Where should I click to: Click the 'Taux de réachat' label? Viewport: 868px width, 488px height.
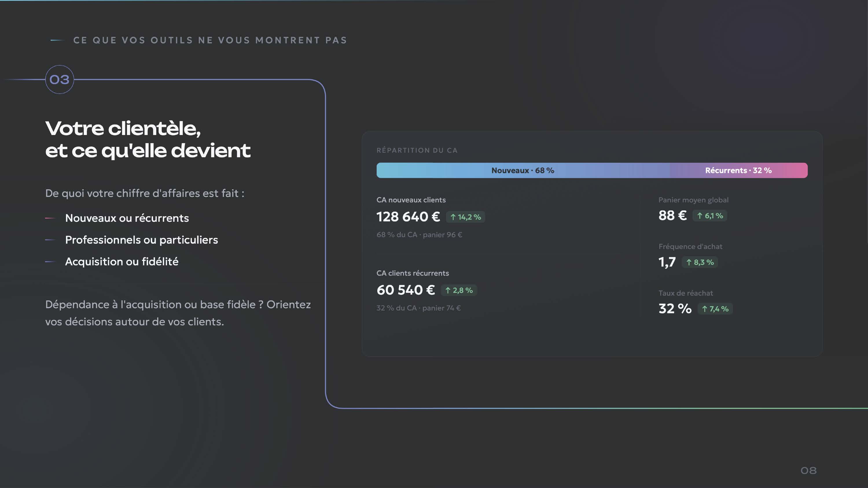pyautogui.click(x=686, y=293)
